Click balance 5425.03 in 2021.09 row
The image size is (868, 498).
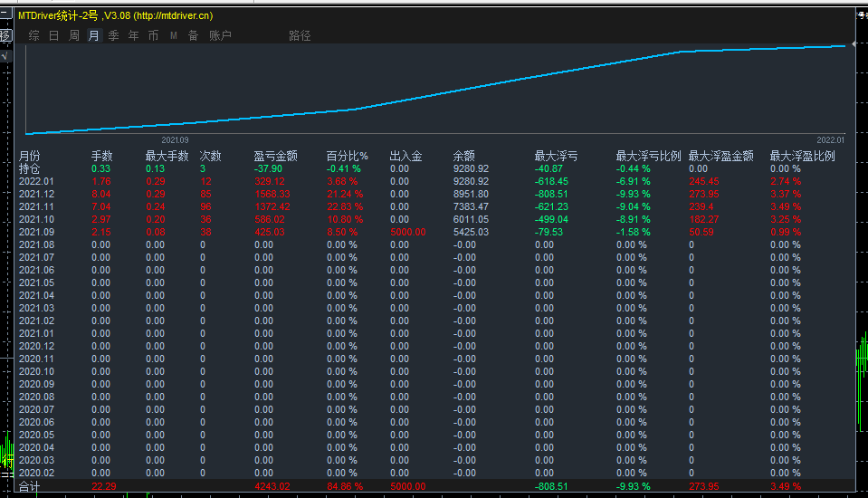[x=471, y=232]
